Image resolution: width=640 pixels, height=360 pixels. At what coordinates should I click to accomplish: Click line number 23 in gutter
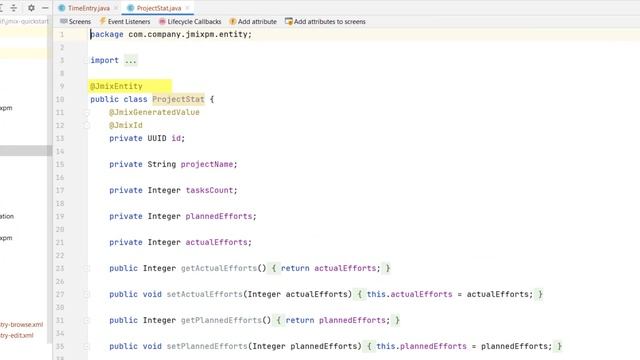pos(60,268)
